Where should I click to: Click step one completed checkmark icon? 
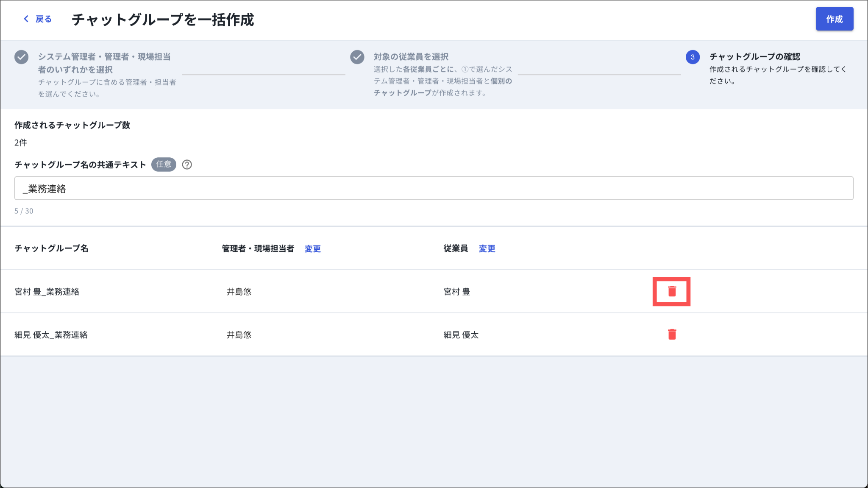(21, 57)
